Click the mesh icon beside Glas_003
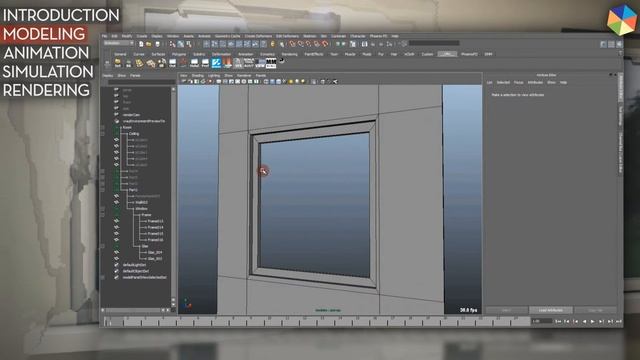 point(117,258)
